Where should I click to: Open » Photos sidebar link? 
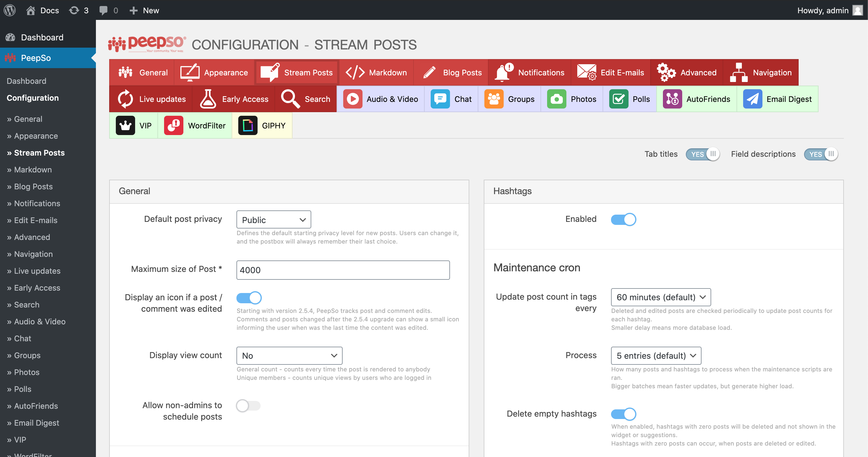tap(23, 372)
